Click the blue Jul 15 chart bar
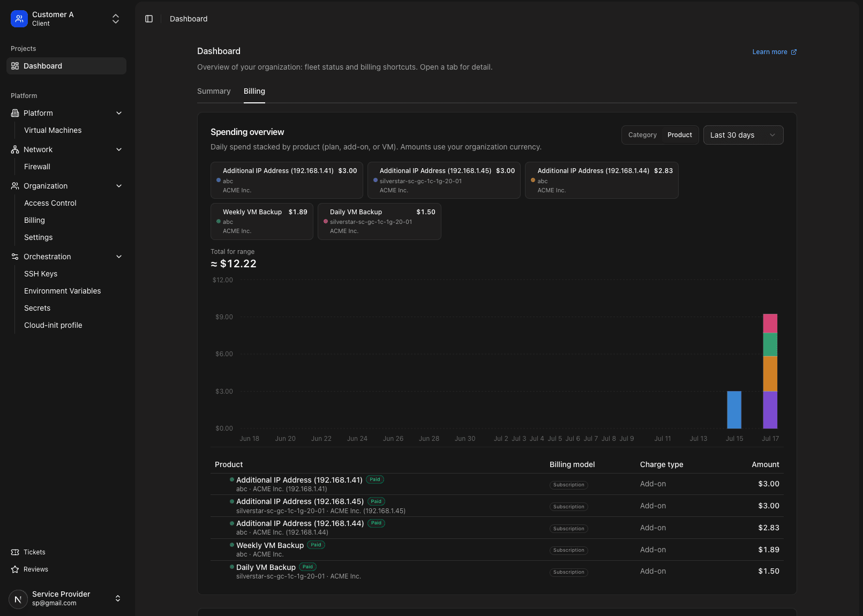 point(734,410)
